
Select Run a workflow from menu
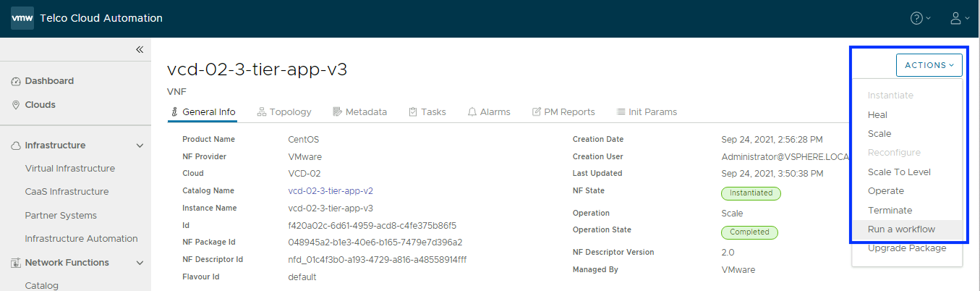point(901,229)
